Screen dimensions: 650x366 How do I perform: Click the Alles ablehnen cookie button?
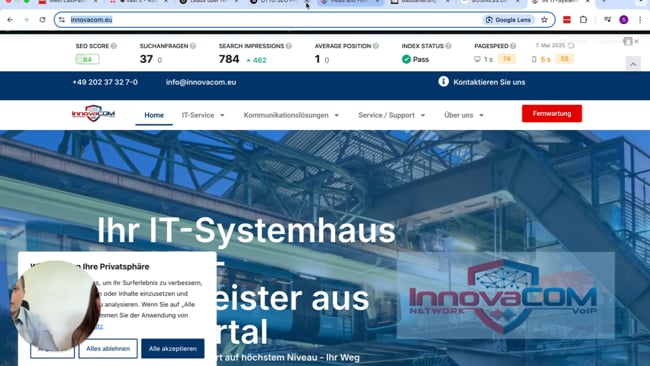(108, 349)
